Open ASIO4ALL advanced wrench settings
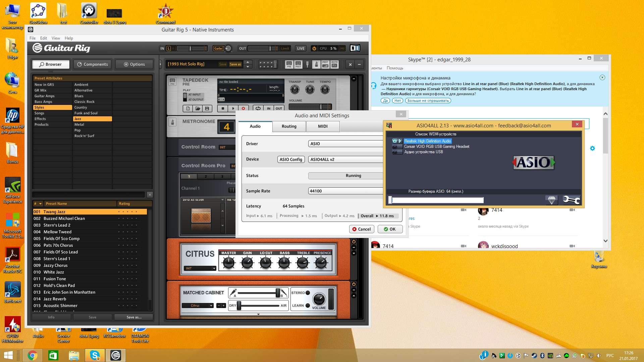This screenshot has width=644, height=362. 571,200
